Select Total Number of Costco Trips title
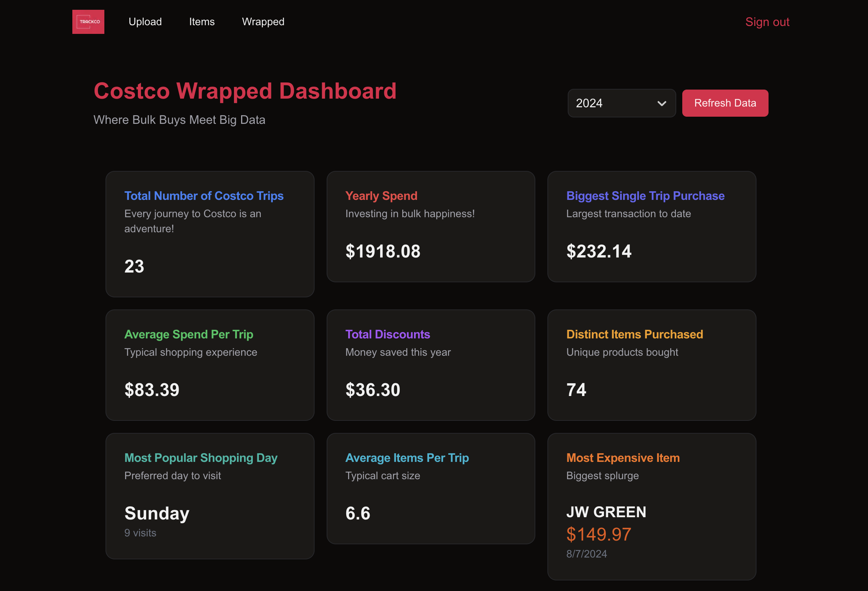868x591 pixels. pos(204,196)
